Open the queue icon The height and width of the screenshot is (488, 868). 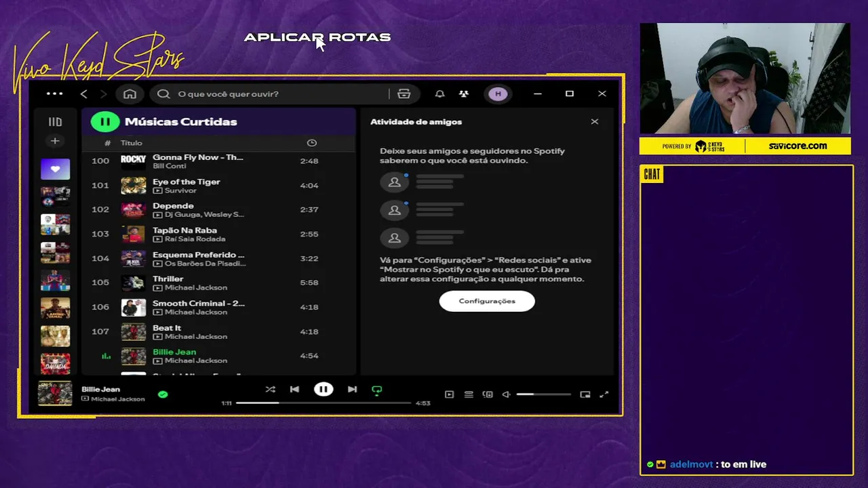click(x=469, y=394)
